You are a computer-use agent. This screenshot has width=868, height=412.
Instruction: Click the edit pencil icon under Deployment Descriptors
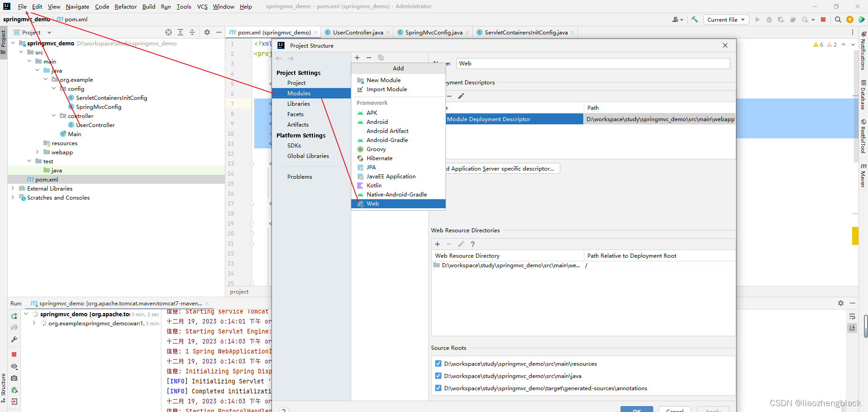pyautogui.click(x=461, y=96)
